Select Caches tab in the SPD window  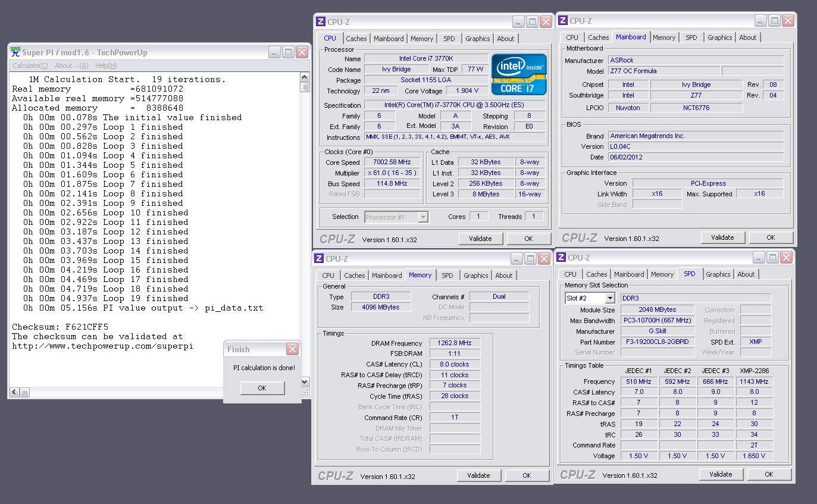(x=597, y=274)
